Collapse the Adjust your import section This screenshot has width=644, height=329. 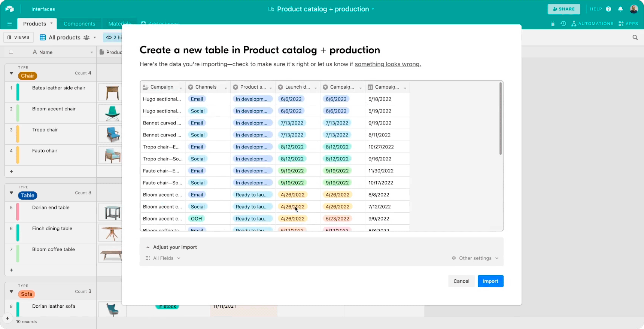148,247
